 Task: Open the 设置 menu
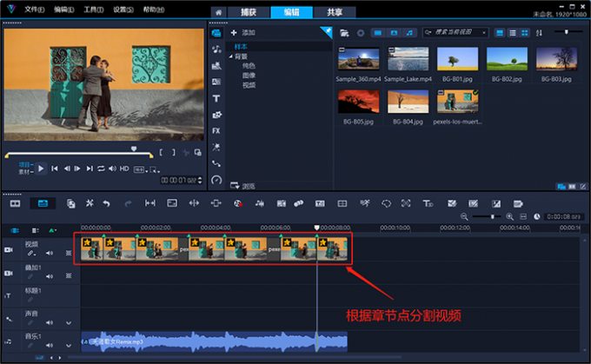(x=123, y=10)
